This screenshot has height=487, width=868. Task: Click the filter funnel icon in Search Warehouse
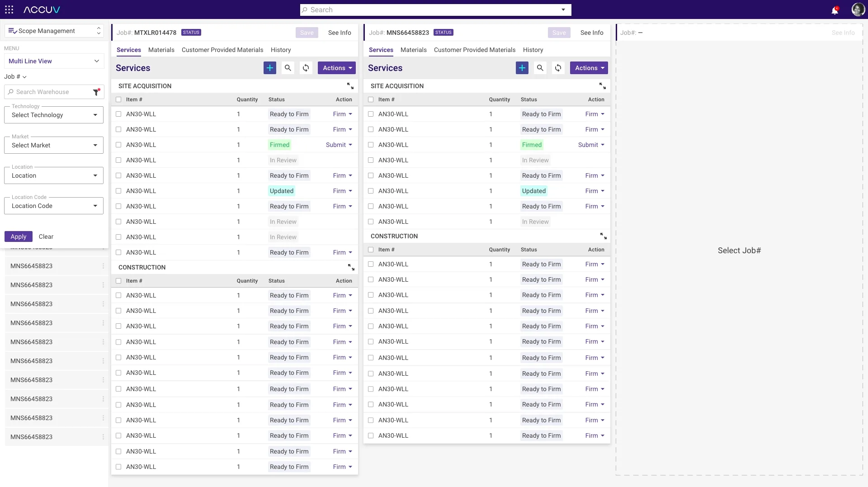pos(96,92)
